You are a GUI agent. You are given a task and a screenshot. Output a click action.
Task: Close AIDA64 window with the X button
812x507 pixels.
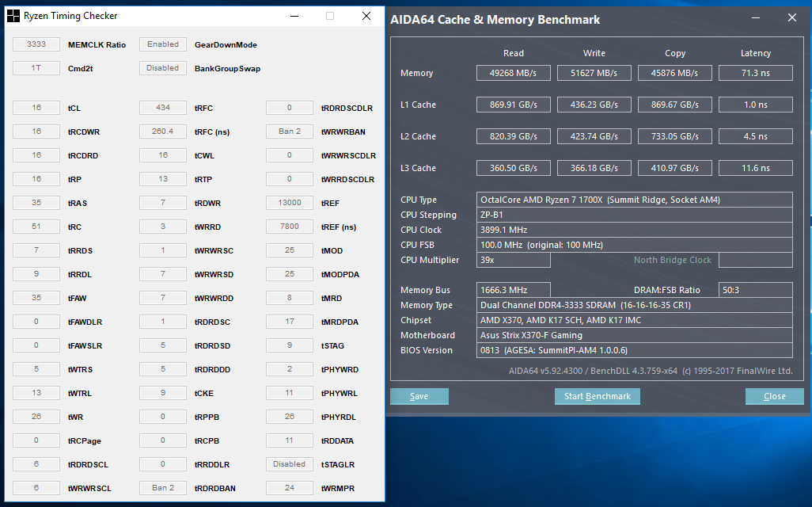(x=791, y=18)
